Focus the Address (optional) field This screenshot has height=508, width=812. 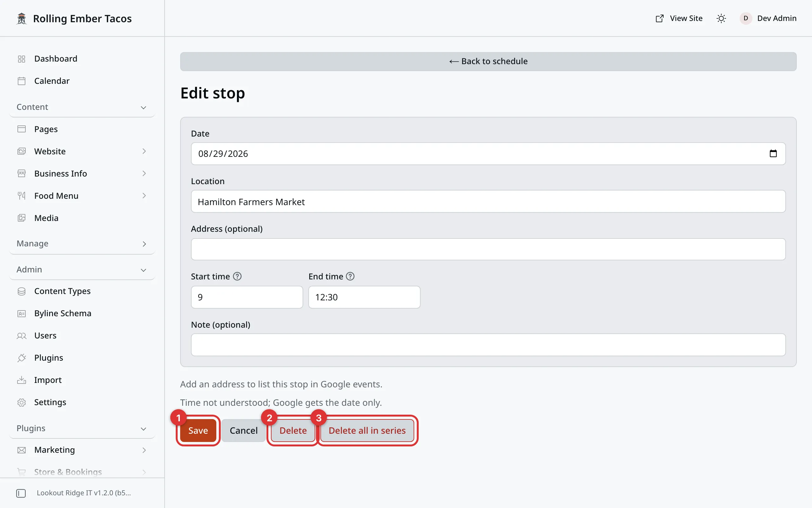pos(488,249)
